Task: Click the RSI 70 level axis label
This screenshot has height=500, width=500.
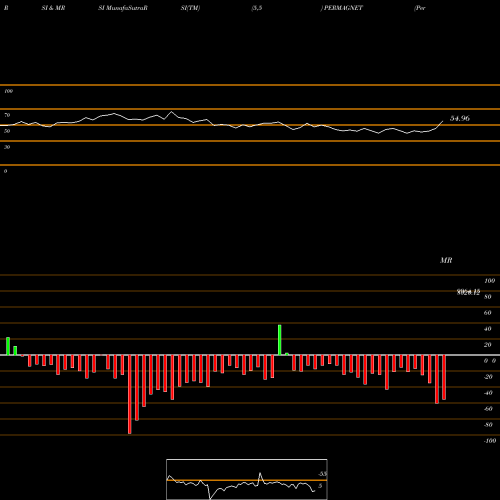Action: [7, 115]
